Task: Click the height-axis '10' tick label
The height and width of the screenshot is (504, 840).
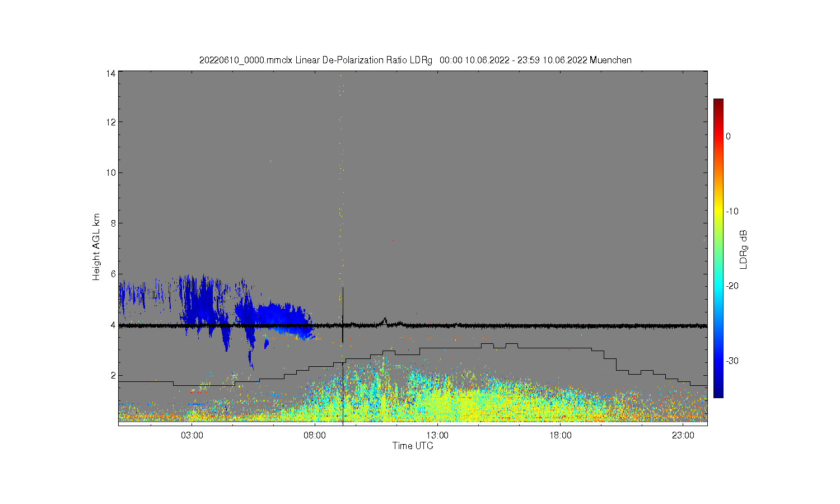Action: 111,172
